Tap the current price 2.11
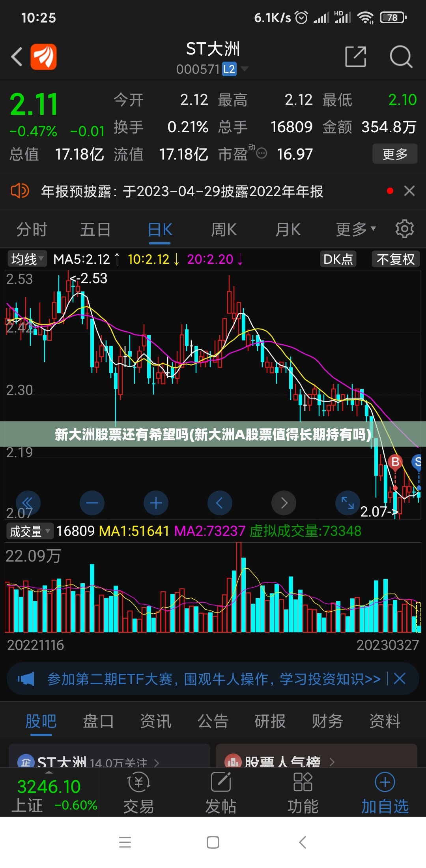This screenshot has height=868, width=426. click(34, 105)
